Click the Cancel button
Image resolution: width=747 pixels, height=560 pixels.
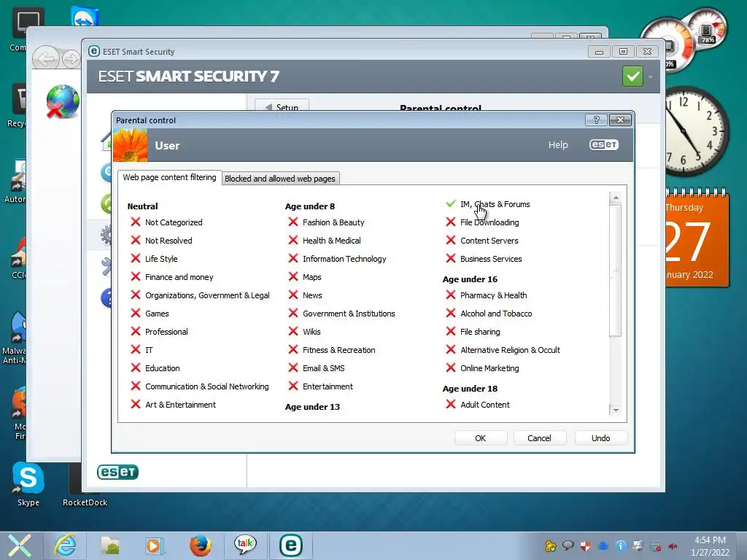[539, 438]
